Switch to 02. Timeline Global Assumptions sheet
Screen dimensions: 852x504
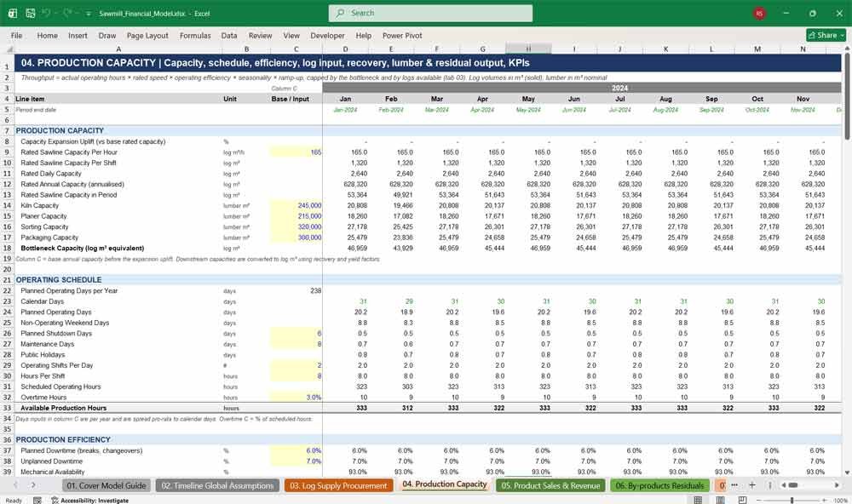pos(217,485)
